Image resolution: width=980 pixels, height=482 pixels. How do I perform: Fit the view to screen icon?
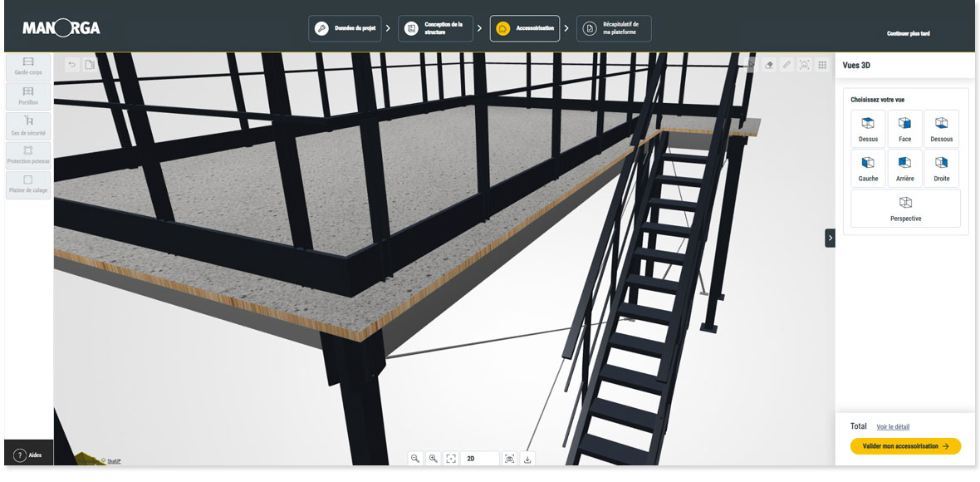[x=451, y=458]
